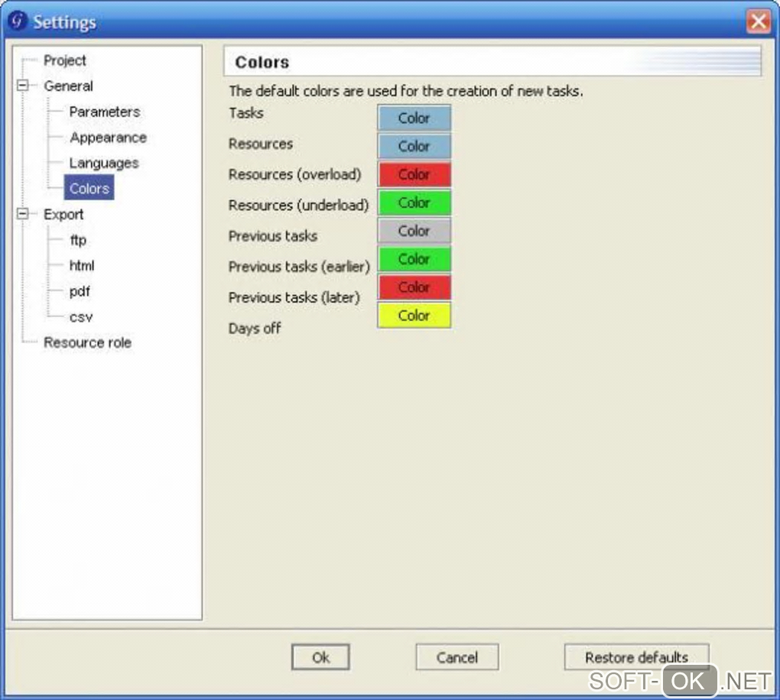Open the pdf export settings
The image size is (780, 700).
tap(80, 291)
